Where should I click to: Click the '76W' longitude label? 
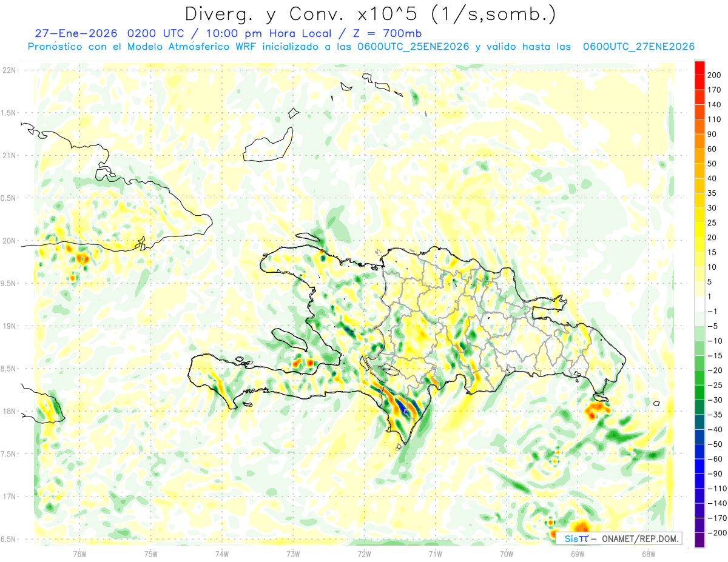[x=79, y=554]
